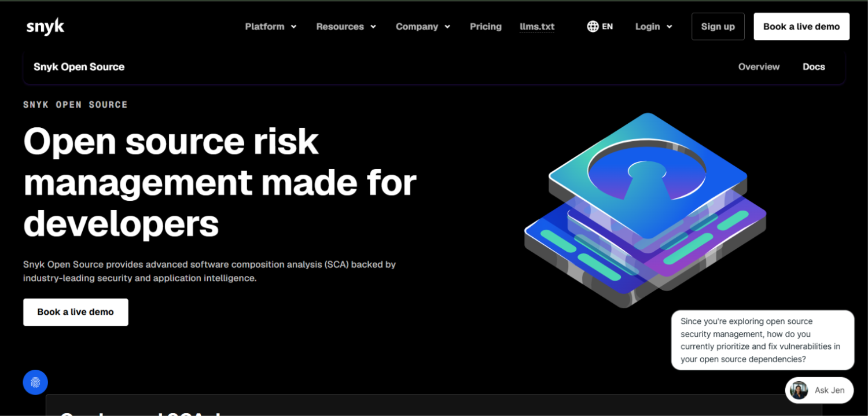The width and height of the screenshot is (868, 416).
Task: Click the main Open source risk headline
Action: coord(220,182)
